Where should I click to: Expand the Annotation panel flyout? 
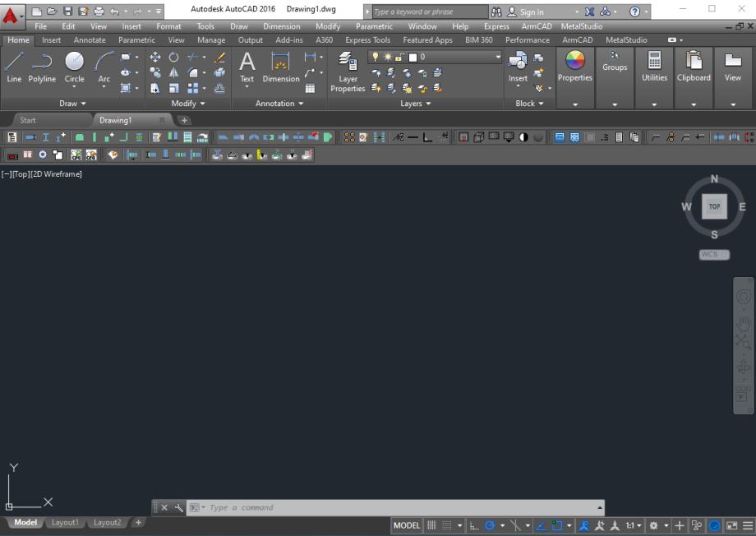[x=279, y=104]
